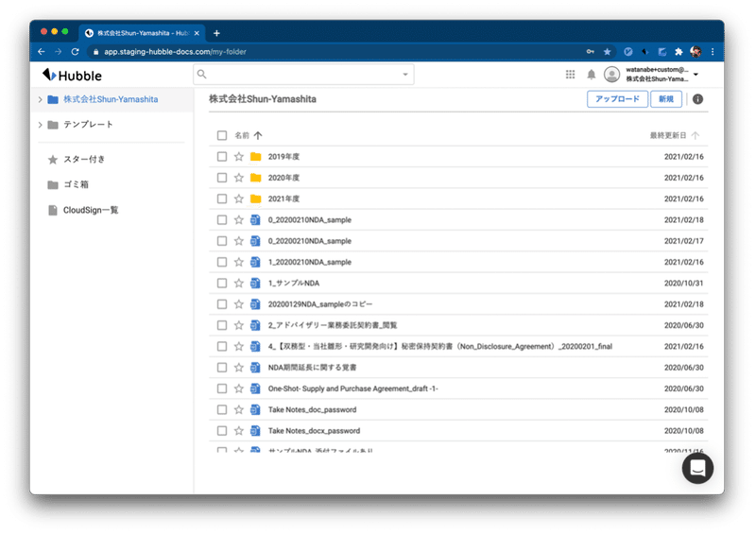Star the 20200129NDA_sampleのコピー document
The width and height of the screenshot is (756, 535).
[239, 304]
